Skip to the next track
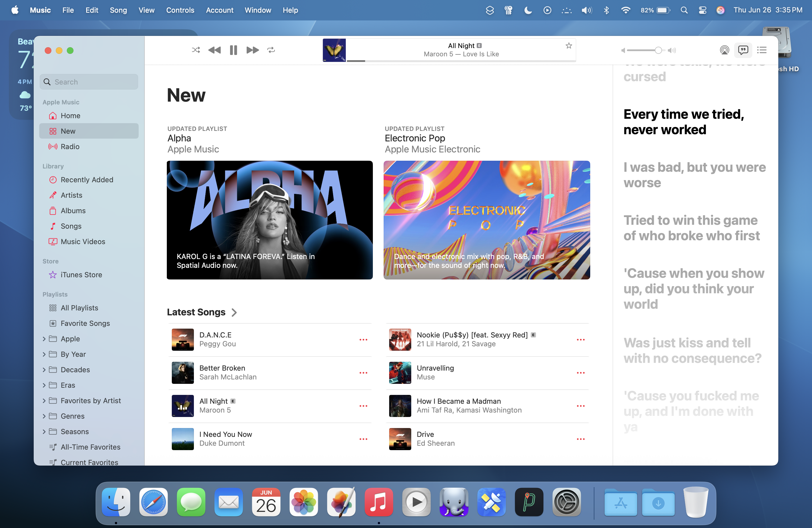Screen dimensions: 812x528 pos(252,50)
